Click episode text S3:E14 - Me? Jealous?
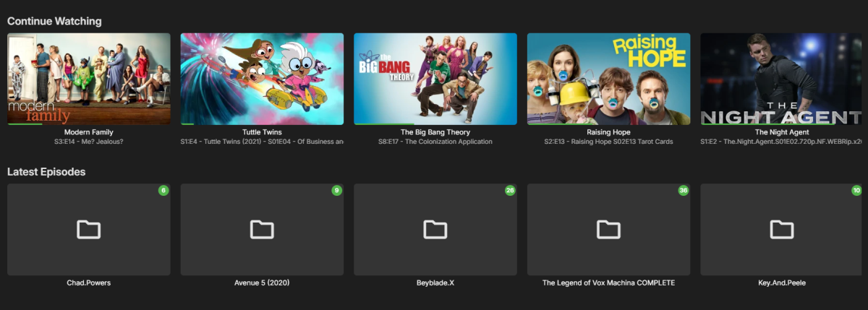 pyautogui.click(x=89, y=142)
